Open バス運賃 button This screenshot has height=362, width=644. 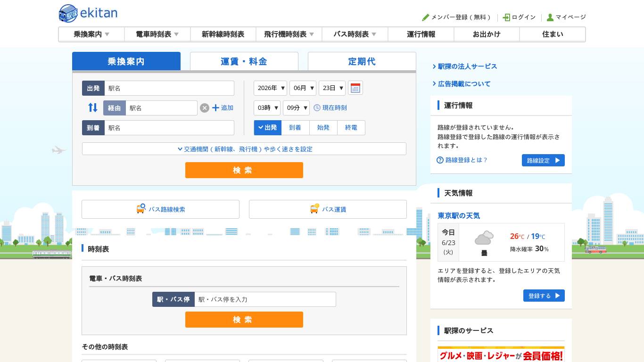tap(328, 209)
